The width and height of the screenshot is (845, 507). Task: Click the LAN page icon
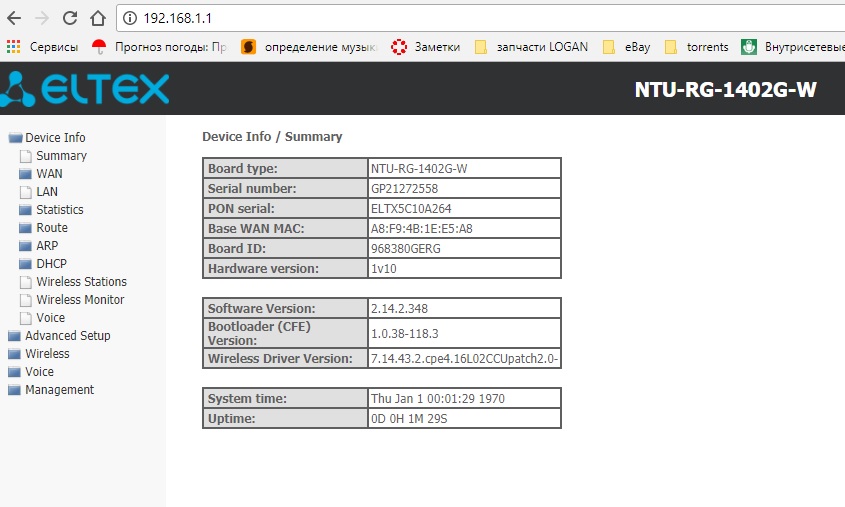(x=25, y=192)
